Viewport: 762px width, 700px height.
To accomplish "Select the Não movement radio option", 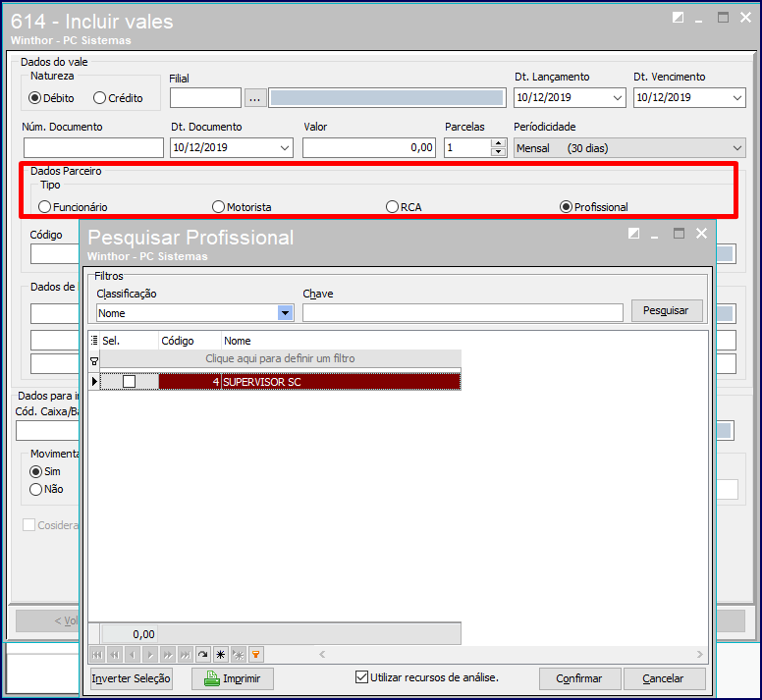I will pos(47,489).
